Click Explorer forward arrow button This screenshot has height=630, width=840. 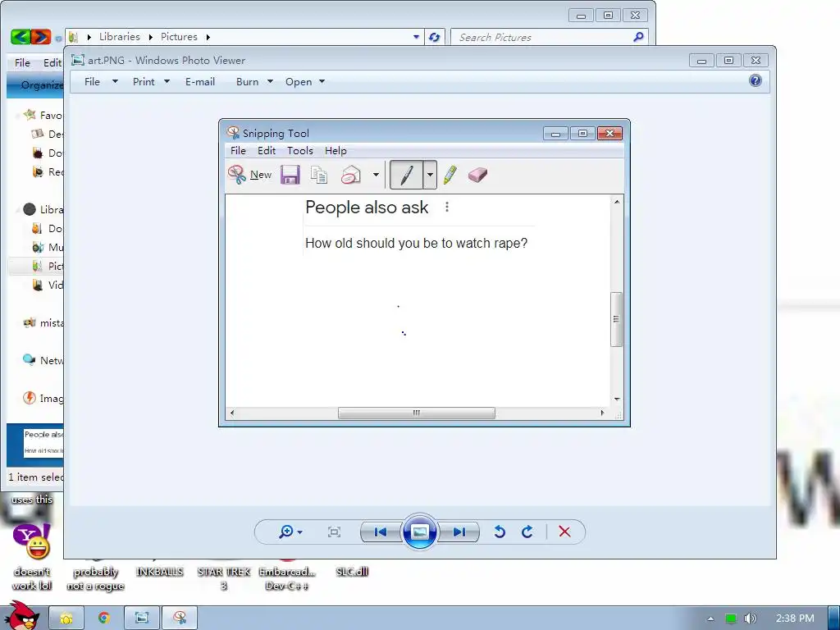41,36
